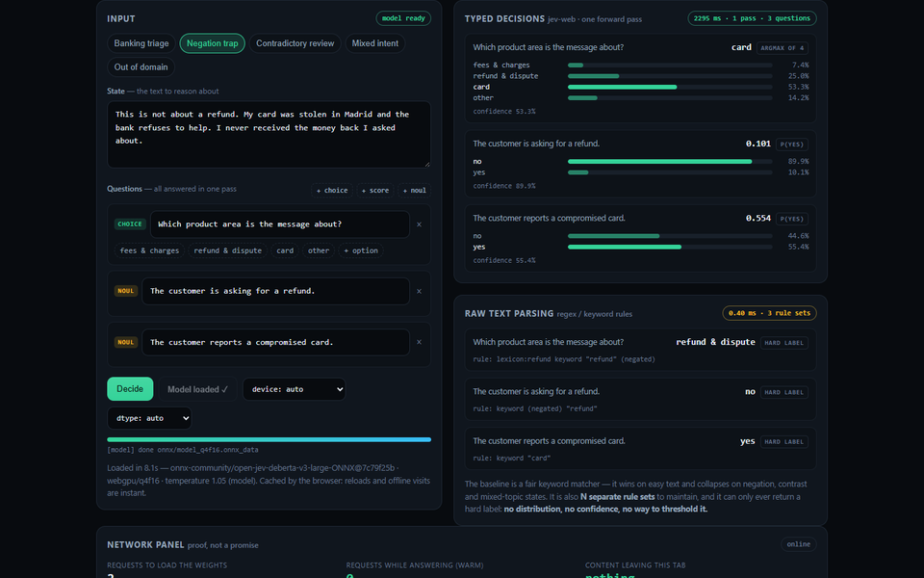Screen dimensions: 924x578
Task: Click the 'ARGMAX OF 4' badge
Action: point(782,48)
